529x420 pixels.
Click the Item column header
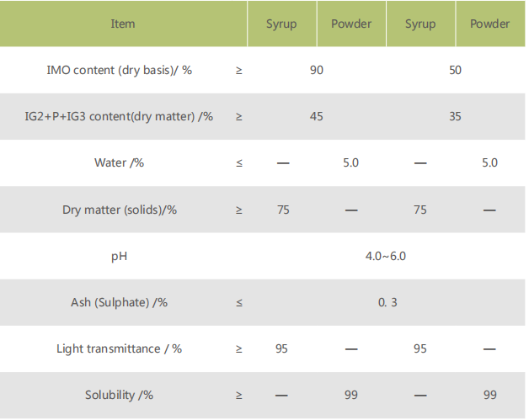point(123,24)
